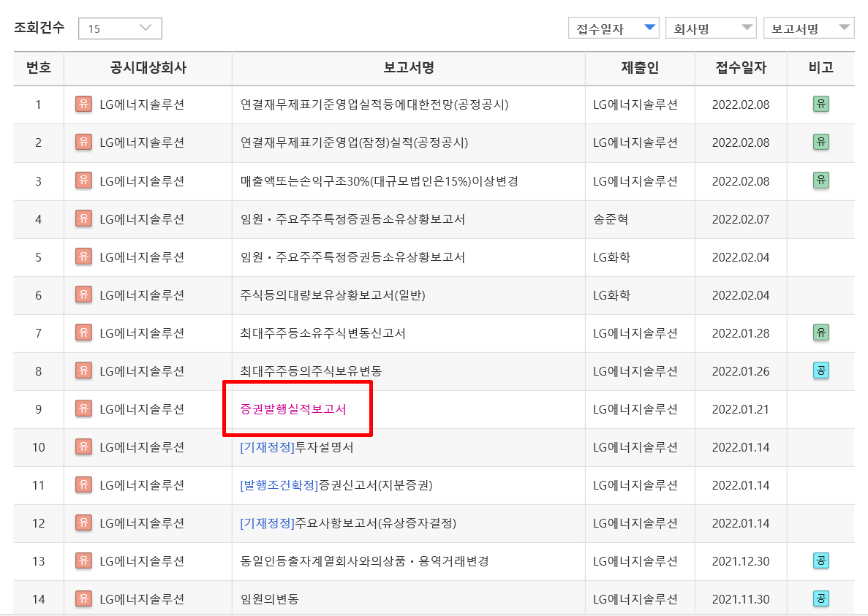Viewport: 868px width, 616px height.
Task: Click the 유 market icon in row 12
Action: [x=83, y=522]
